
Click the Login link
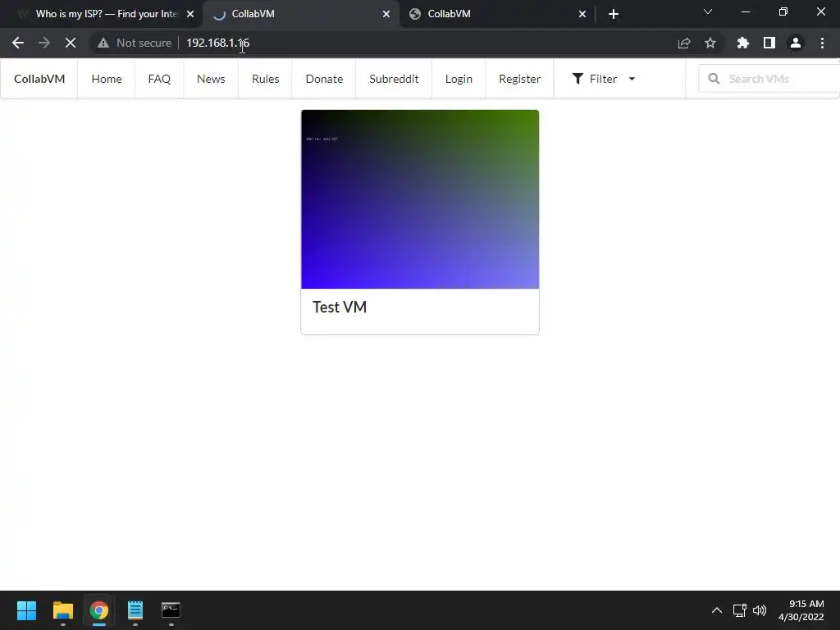[x=459, y=79]
